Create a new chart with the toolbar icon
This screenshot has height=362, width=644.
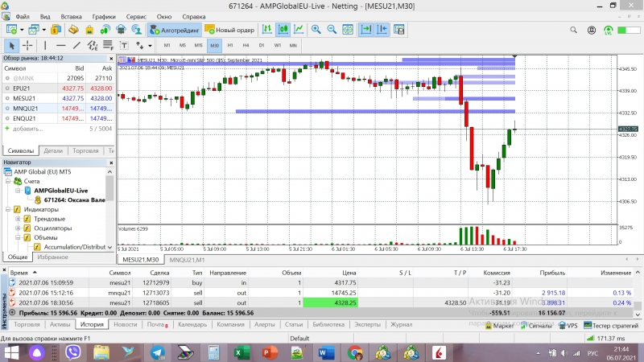[x=11, y=30]
